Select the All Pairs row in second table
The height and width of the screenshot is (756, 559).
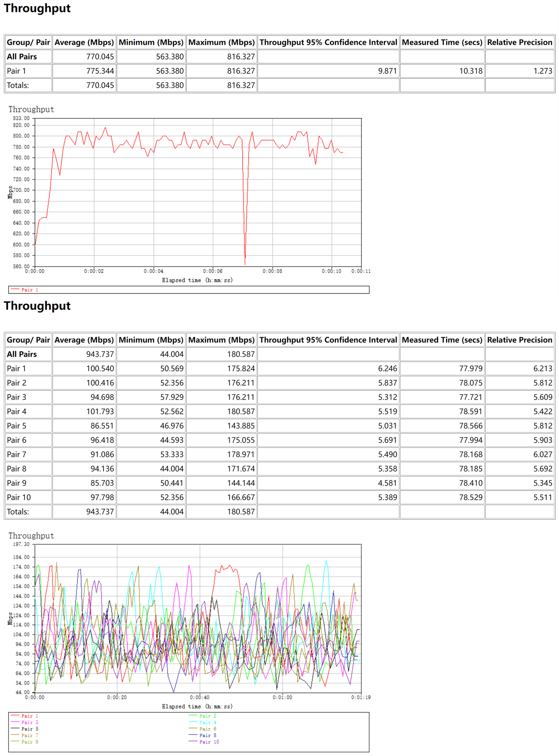(x=22, y=354)
